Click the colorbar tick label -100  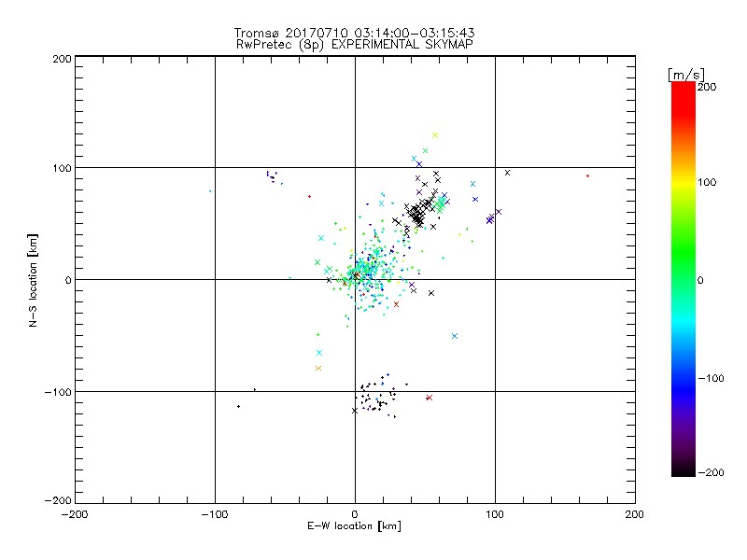(711, 378)
